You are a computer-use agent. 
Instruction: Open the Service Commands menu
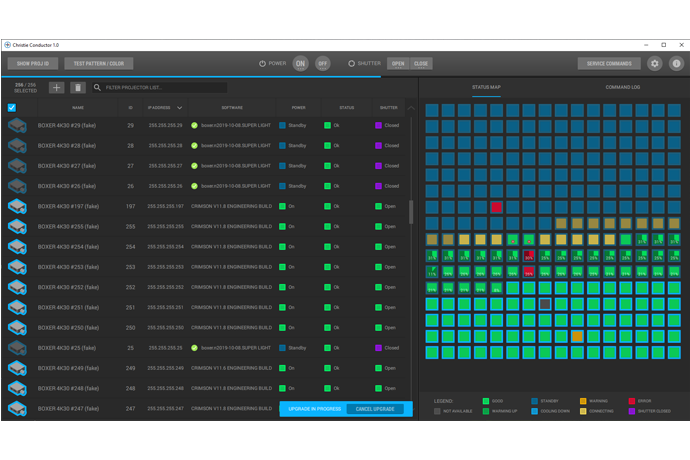609,63
